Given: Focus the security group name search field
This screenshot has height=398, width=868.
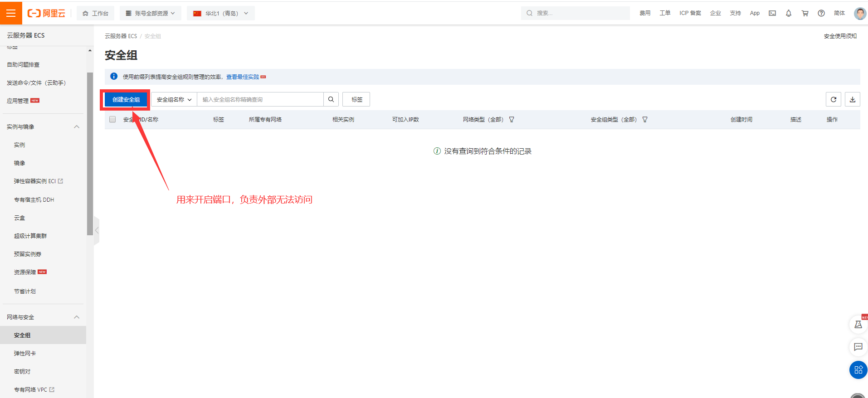Looking at the screenshot, I should 260,99.
